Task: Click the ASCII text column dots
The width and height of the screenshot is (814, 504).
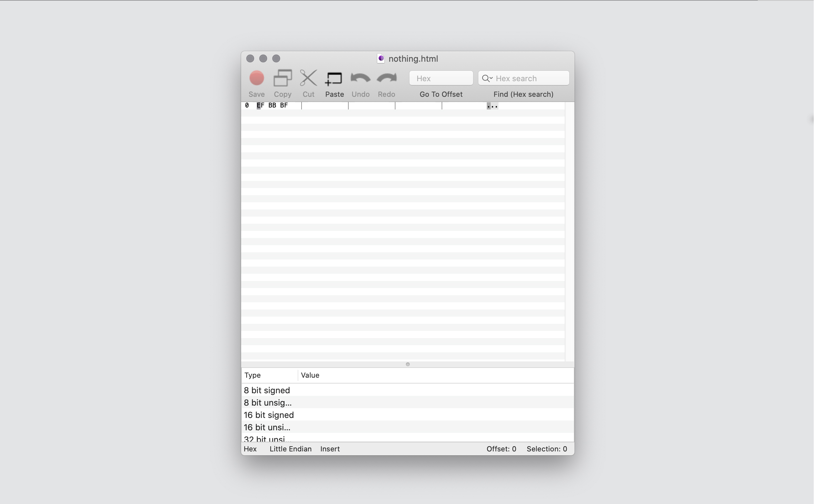Action: [492, 106]
